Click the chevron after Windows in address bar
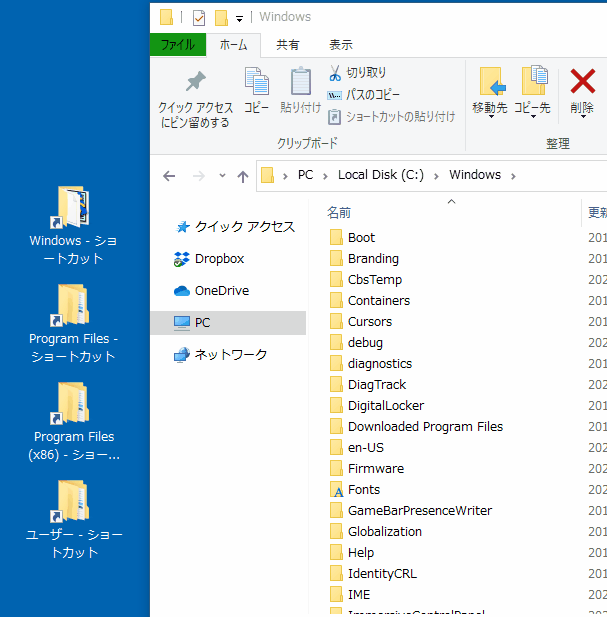Viewport: 607px width, 617px height. [513, 175]
